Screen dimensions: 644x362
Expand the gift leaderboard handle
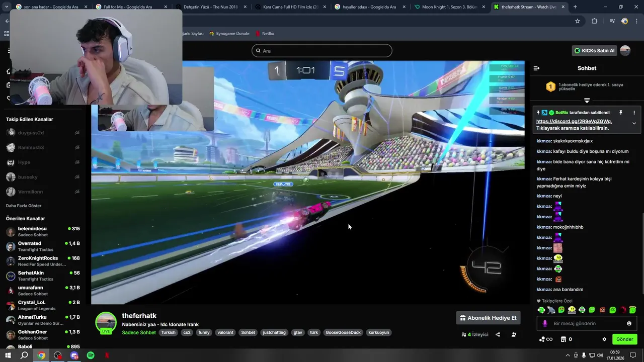[x=587, y=101]
